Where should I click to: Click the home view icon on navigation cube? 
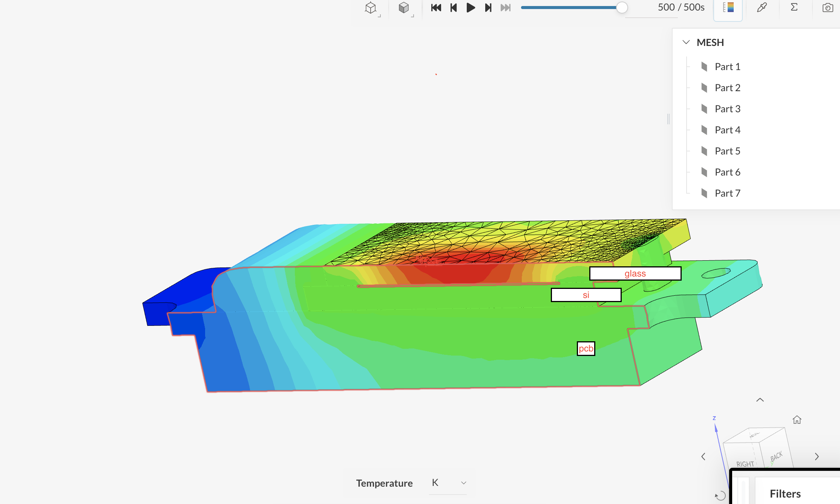797,419
